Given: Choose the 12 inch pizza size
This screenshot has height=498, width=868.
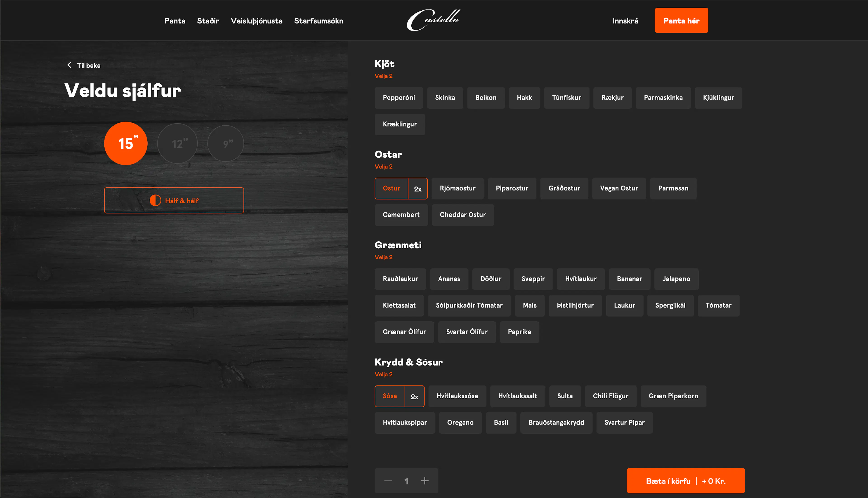Looking at the screenshot, I should click(177, 144).
